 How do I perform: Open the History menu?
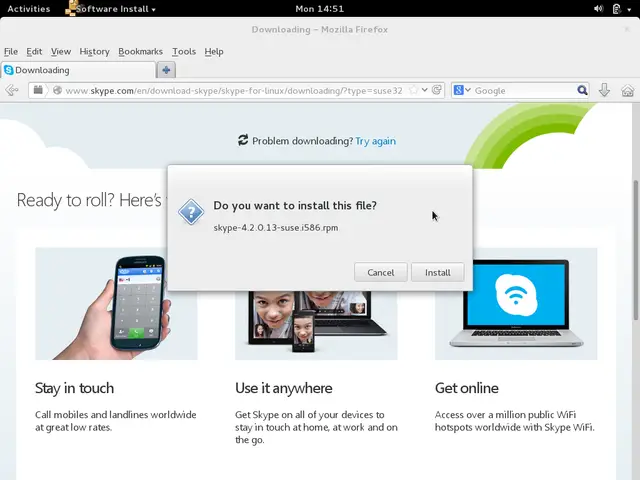click(x=94, y=51)
